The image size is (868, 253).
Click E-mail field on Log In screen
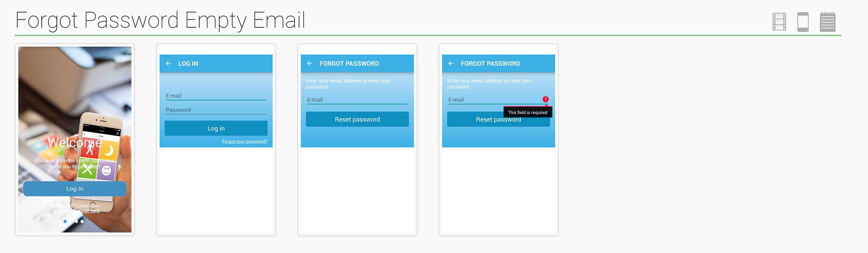point(216,96)
